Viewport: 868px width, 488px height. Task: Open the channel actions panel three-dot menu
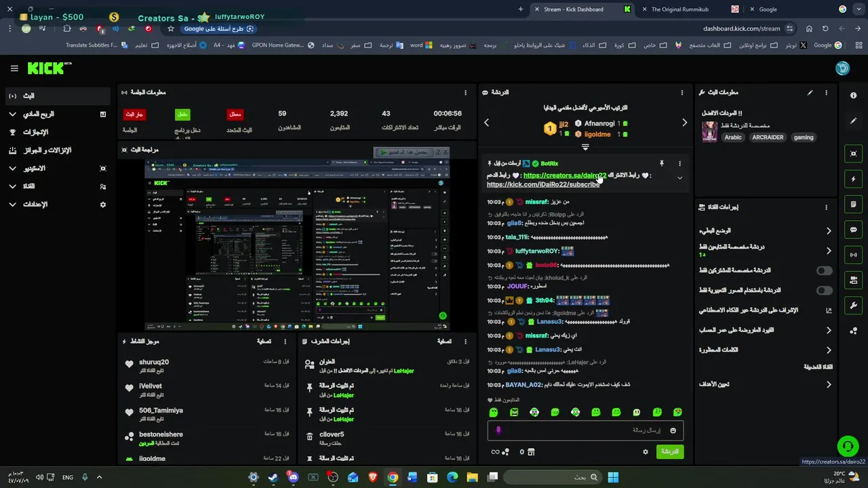point(826,207)
